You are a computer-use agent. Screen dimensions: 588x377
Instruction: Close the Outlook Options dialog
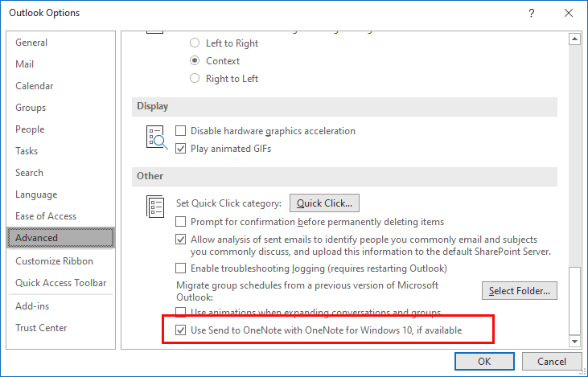click(569, 13)
